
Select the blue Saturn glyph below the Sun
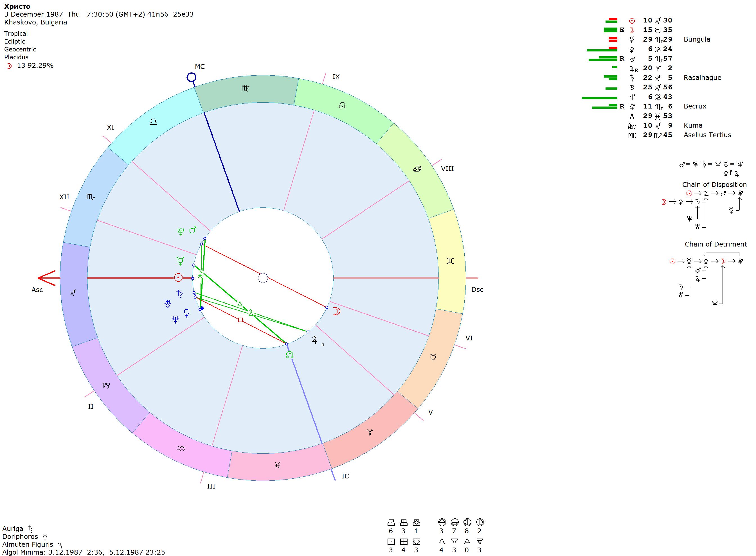(179, 294)
